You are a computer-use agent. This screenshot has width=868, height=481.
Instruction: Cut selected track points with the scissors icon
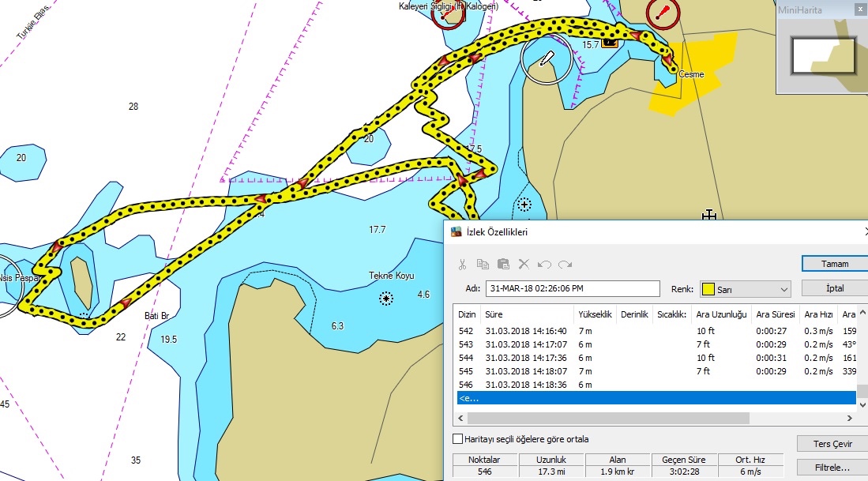coord(462,265)
